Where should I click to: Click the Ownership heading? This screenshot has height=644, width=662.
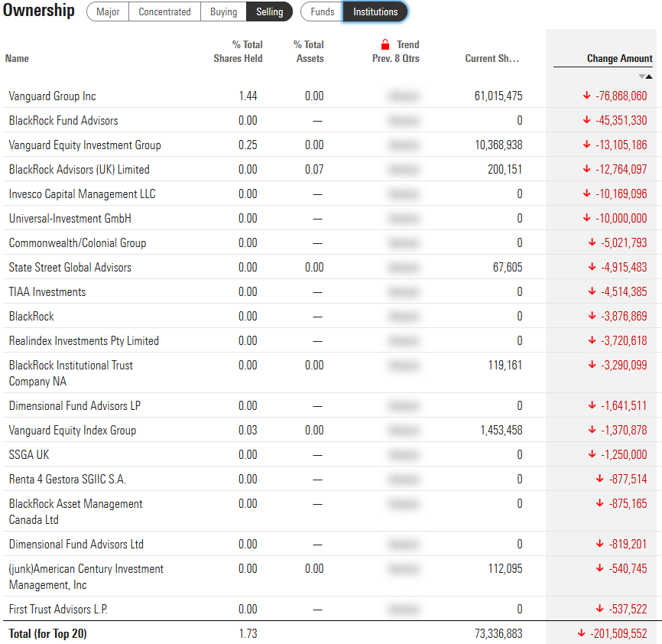[39, 10]
